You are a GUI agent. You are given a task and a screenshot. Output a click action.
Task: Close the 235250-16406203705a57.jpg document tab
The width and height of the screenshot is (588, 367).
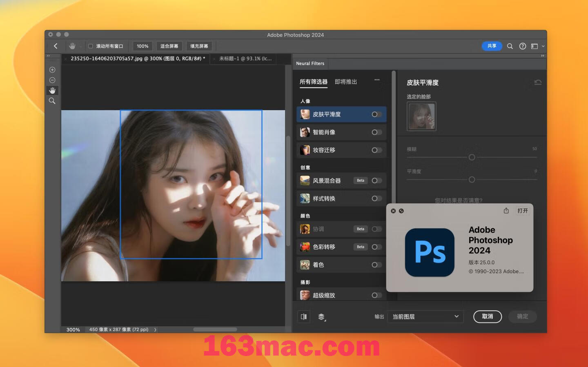65,59
